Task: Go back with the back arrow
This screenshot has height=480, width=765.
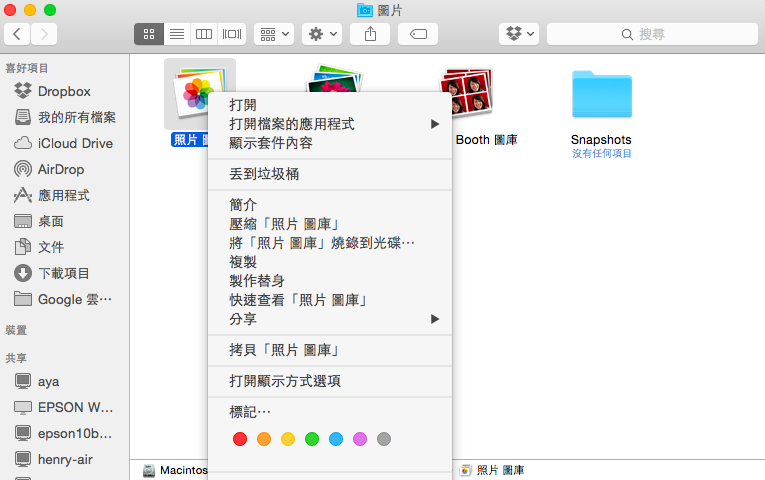Action: click(17, 34)
